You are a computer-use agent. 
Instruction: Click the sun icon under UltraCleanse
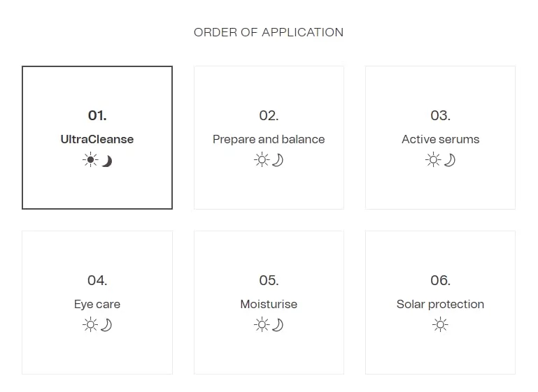pyautogui.click(x=90, y=160)
